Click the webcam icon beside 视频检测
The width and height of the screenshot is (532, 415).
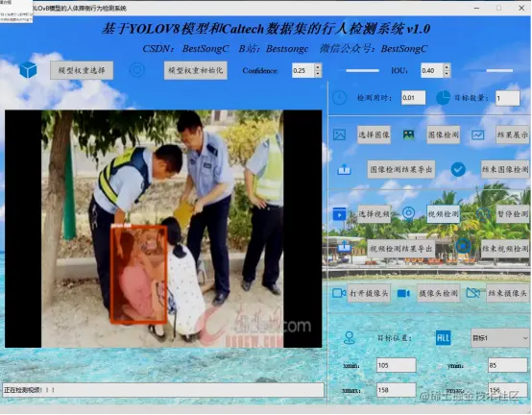(408, 214)
